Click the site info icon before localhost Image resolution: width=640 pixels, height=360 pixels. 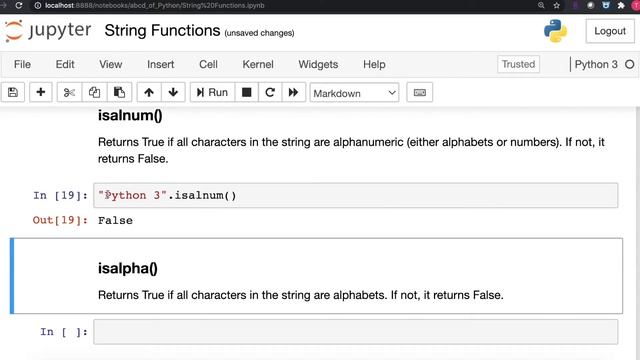coord(38,6)
